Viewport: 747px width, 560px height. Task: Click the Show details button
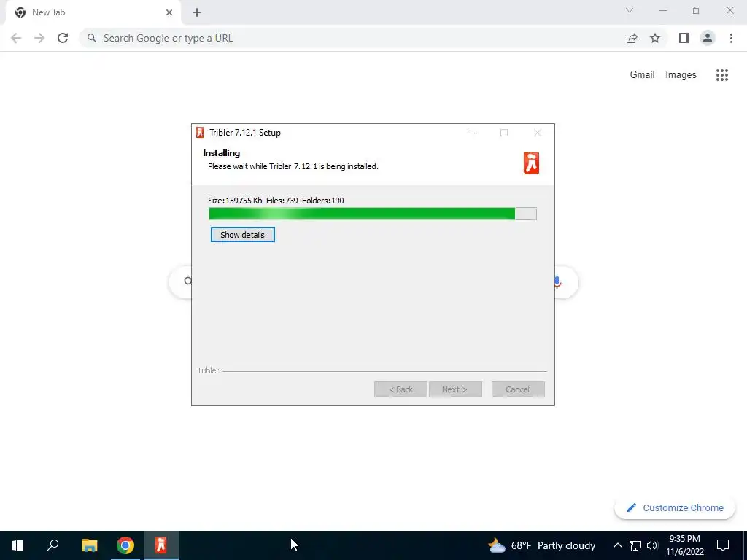(x=242, y=235)
